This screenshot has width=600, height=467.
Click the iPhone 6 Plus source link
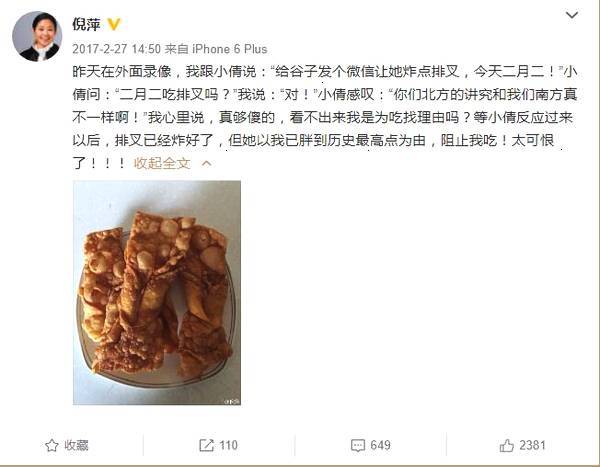(x=230, y=49)
